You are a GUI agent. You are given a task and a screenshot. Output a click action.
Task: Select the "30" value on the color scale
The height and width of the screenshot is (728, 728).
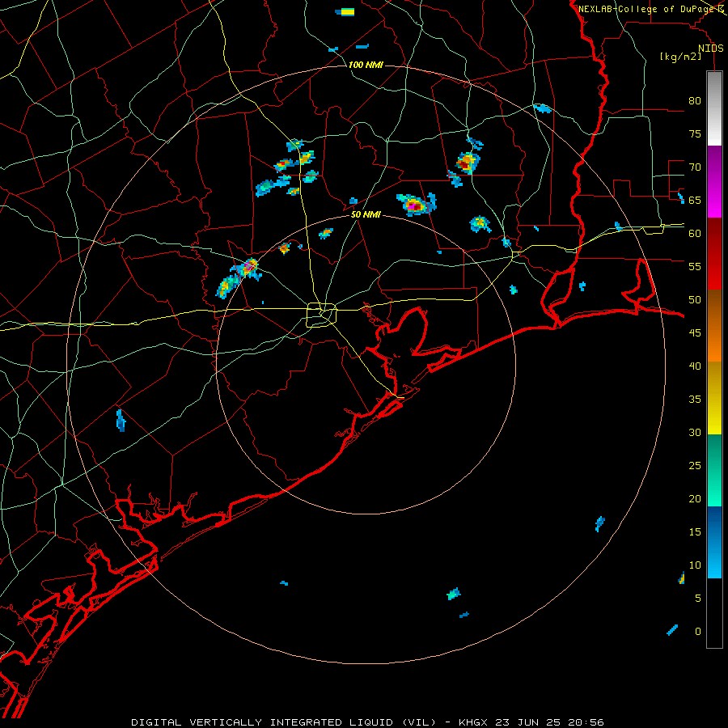tap(695, 432)
